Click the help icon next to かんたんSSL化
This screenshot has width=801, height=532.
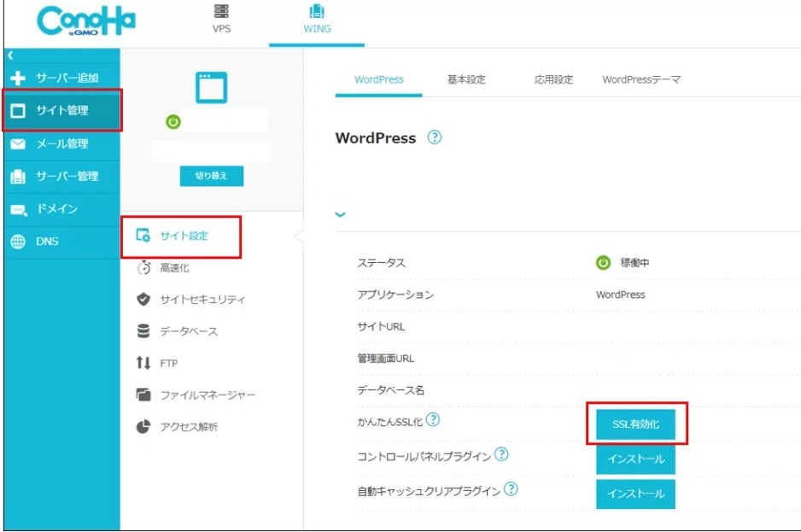coord(433,420)
